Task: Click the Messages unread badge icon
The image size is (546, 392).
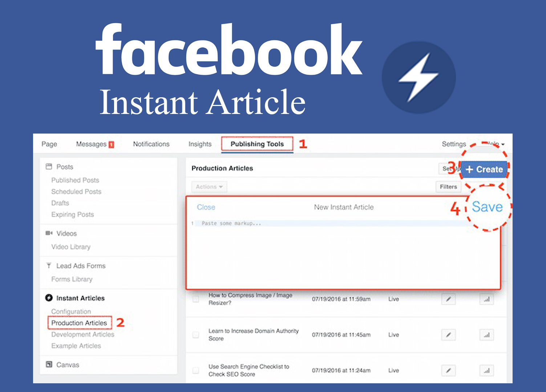Action: 111,144
